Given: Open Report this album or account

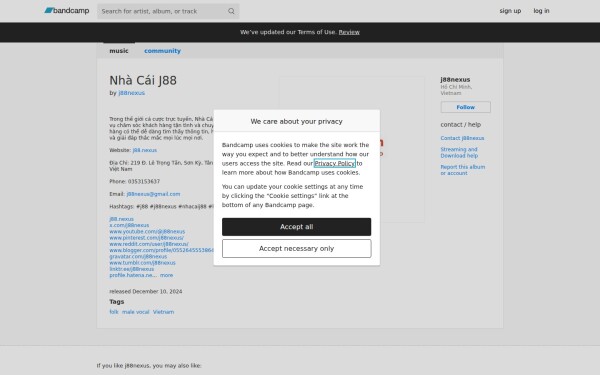Looking at the screenshot, I should pos(463,170).
